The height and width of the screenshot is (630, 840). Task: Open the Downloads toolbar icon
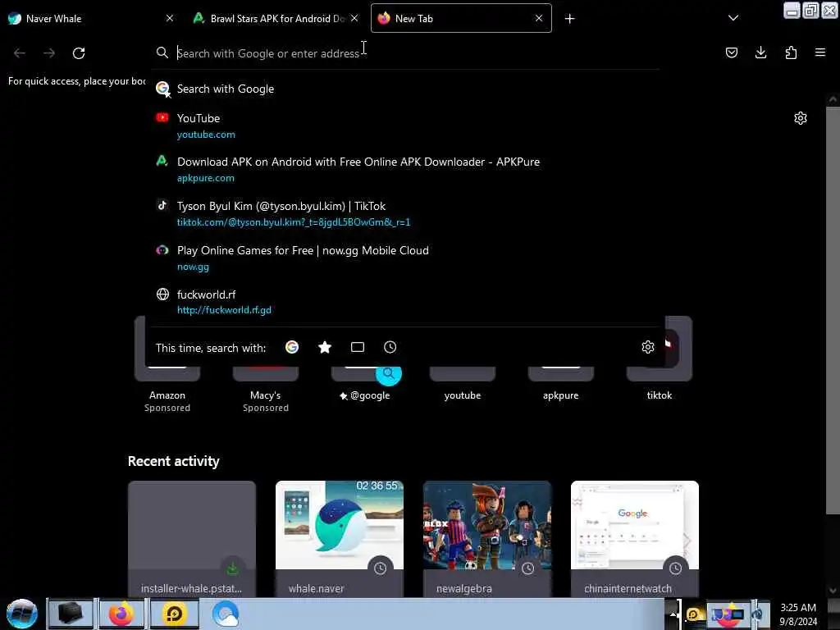[760, 52]
